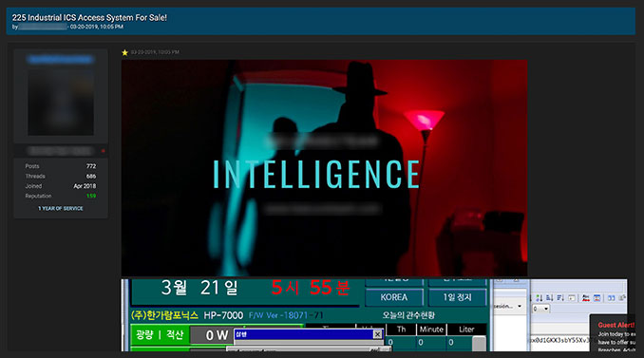Viewport: 644px width, 358px height.
Task: Click the thread title 225 Industrial ICS Access
Action: (89, 18)
